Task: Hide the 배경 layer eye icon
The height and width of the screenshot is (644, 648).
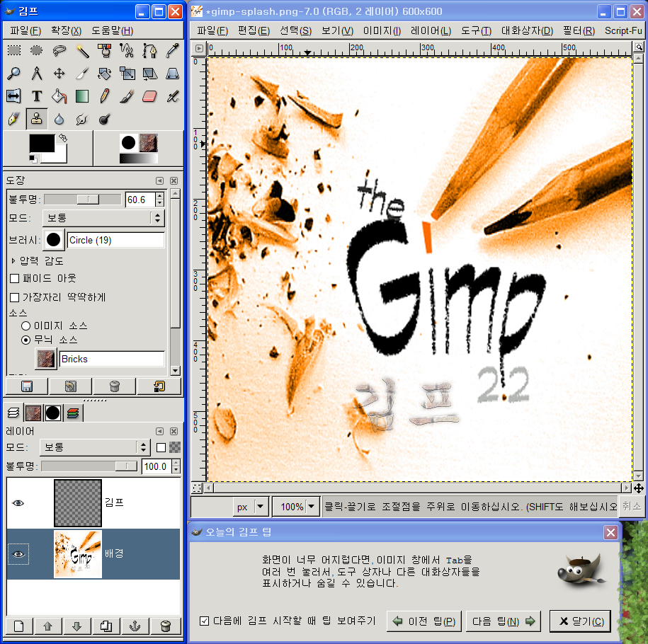Action: tap(18, 554)
